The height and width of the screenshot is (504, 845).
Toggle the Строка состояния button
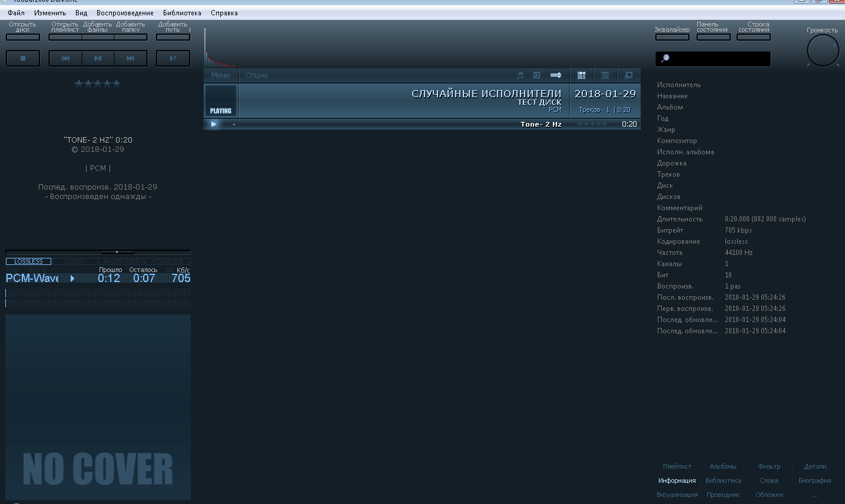[x=754, y=37]
